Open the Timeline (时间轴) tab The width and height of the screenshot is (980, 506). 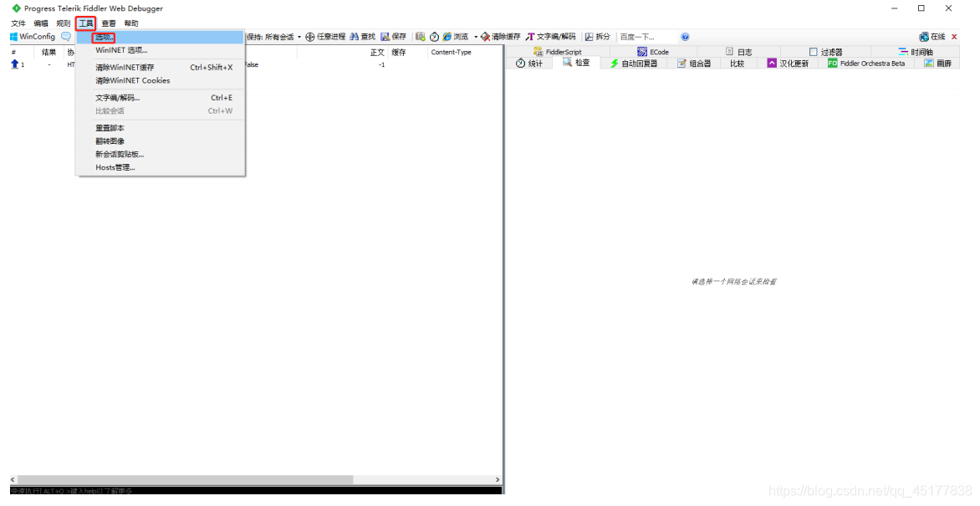click(916, 52)
